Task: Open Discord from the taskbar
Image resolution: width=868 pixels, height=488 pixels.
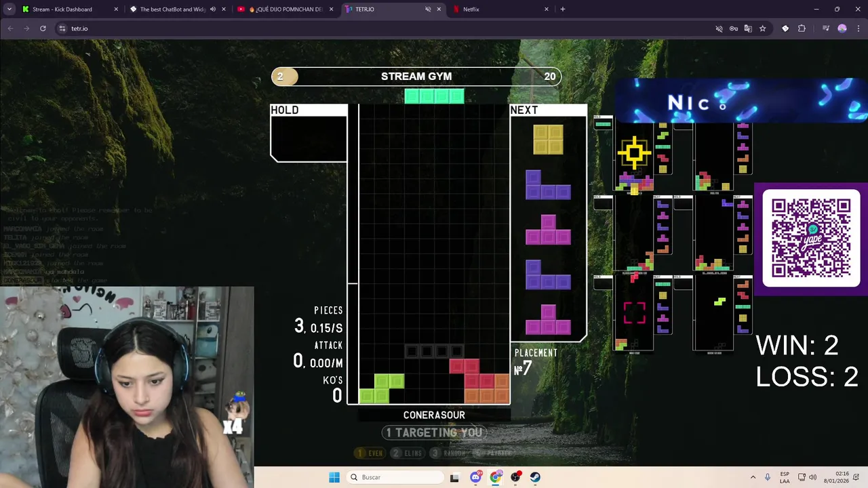Action: tap(476, 477)
